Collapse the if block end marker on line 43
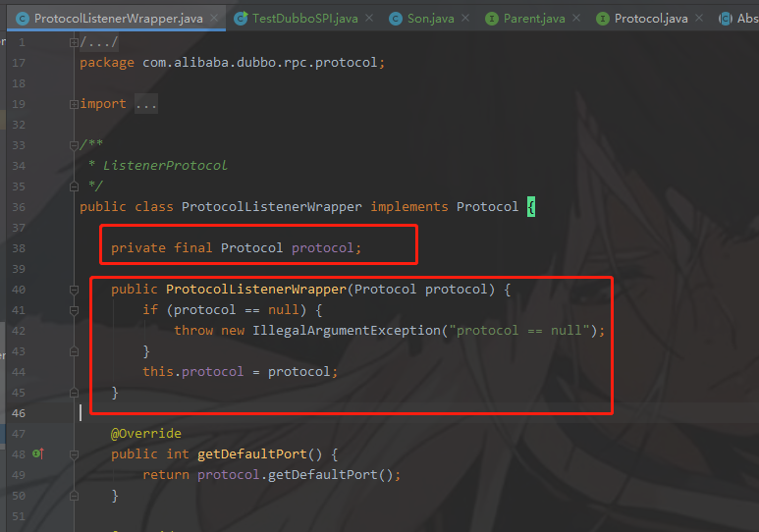The image size is (759, 532). click(74, 351)
